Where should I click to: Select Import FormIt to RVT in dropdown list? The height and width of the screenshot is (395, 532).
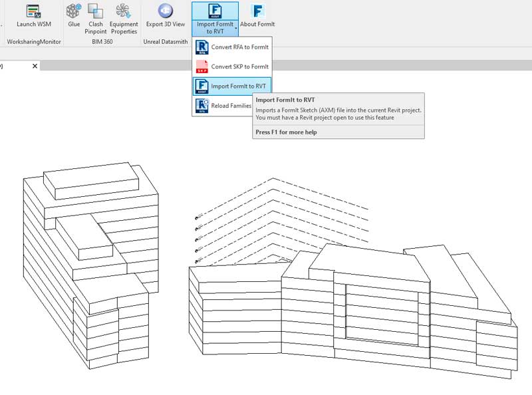231,86
